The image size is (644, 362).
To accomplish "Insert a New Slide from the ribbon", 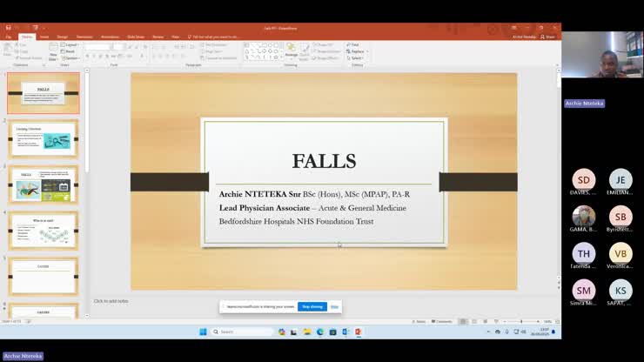I will pyautogui.click(x=53, y=51).
